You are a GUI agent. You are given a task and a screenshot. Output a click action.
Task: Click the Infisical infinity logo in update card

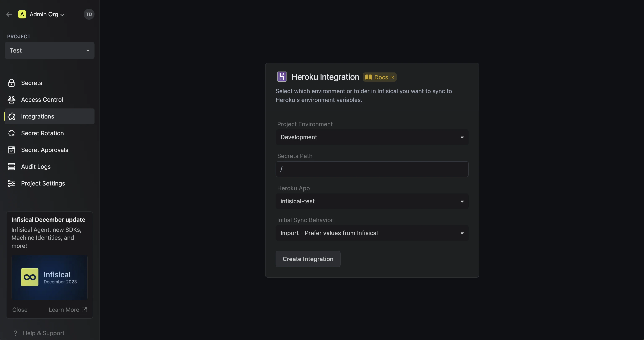point(30,277)
